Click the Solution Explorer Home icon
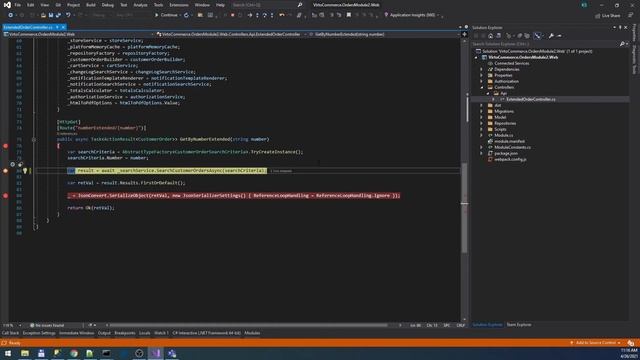This screenshot has height=360, width=640. [491, 36]
